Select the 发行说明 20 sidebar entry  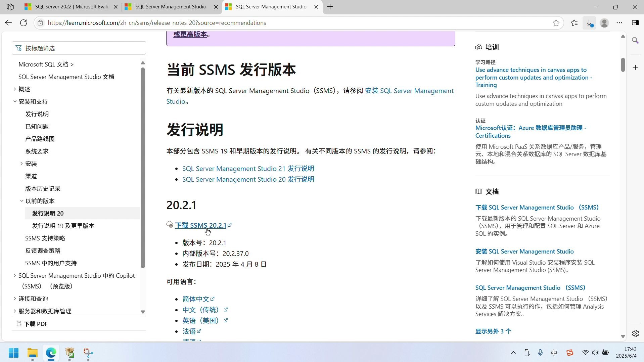coord(47,213)
